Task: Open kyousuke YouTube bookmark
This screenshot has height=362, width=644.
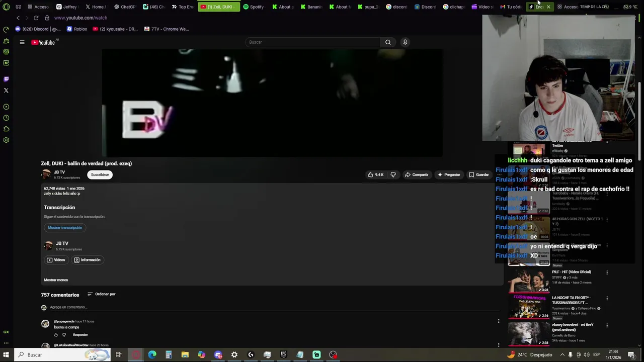Action: tap(115, 29)
